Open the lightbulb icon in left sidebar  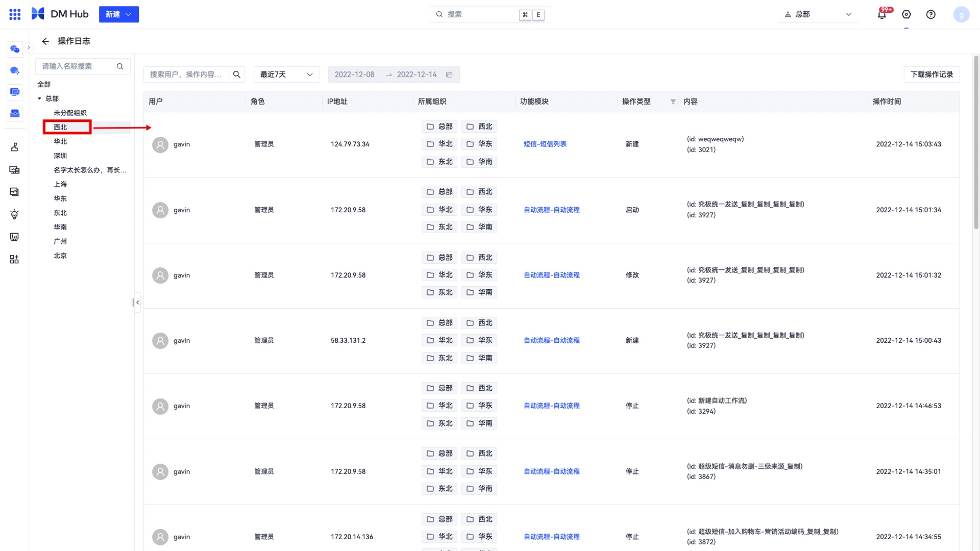(14, 214)
